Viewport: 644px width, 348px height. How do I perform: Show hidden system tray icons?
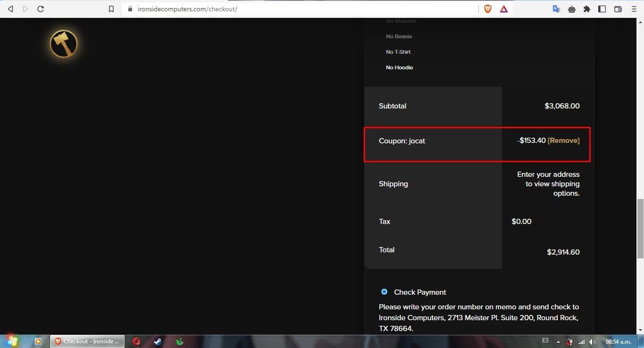559,341
